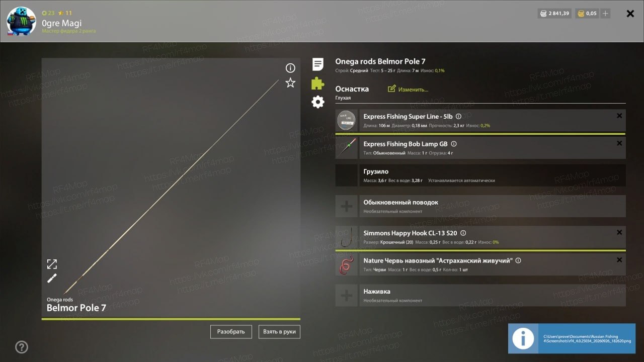
Task: Click the Оснастка section heading
Action: [352, 89]
